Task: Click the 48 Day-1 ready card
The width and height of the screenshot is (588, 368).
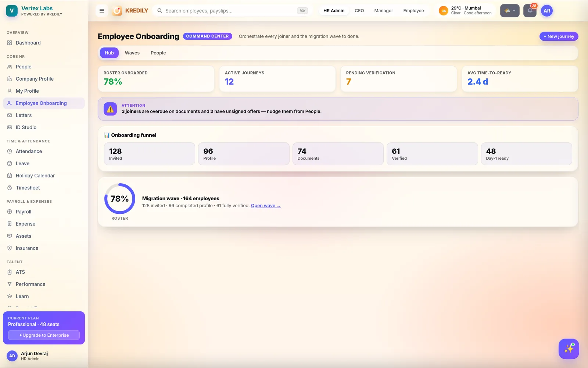Action: click(x=527, y=154)
